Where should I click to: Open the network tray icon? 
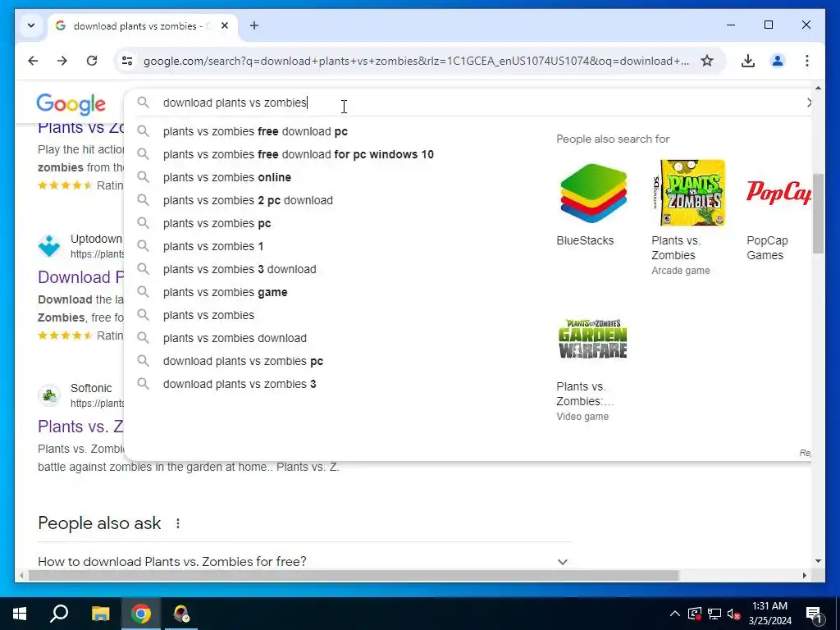(x=714, y=614)
